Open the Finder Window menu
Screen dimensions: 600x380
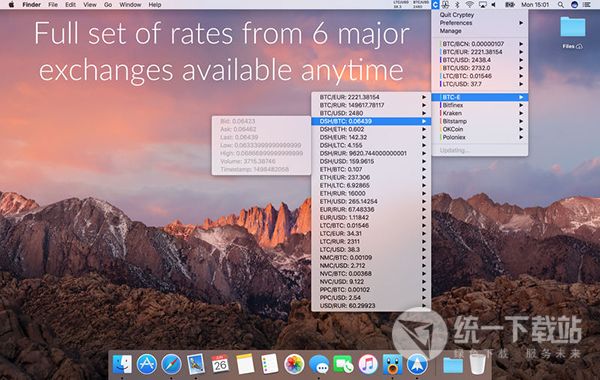130,5
